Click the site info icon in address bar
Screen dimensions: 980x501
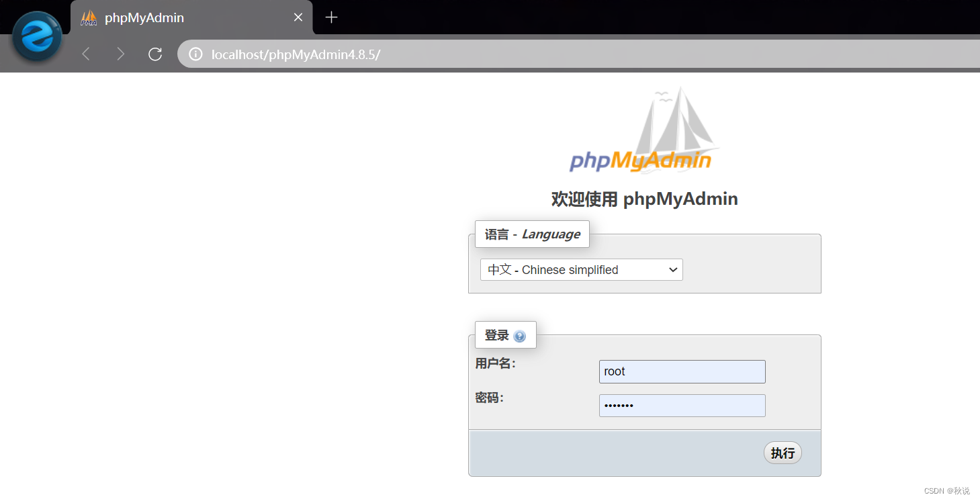pos(195,54)
